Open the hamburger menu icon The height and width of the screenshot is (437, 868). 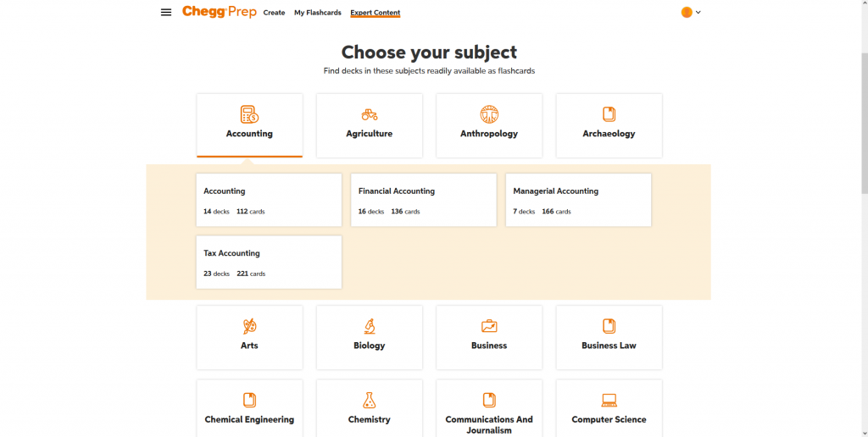166,13
